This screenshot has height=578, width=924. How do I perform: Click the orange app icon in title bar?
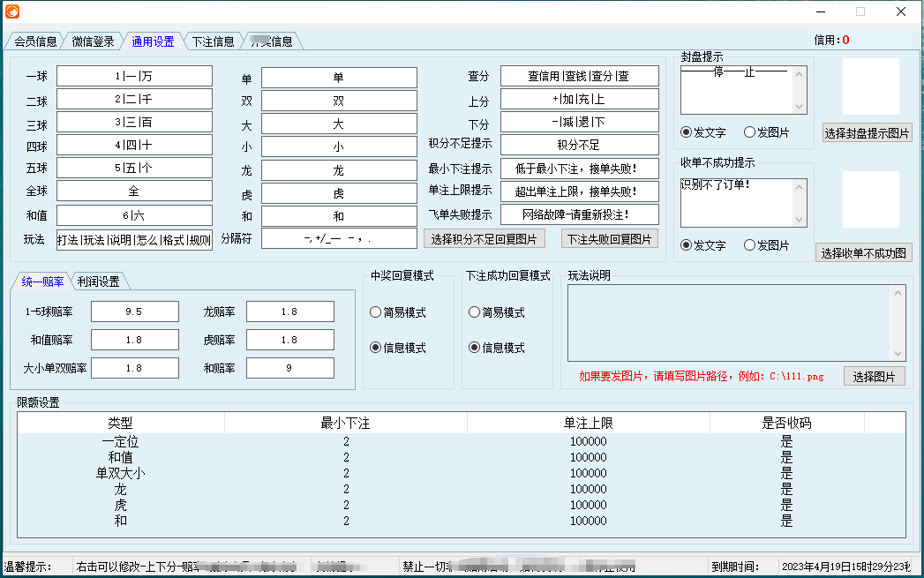pyautogui.click(x=11, y=11)
